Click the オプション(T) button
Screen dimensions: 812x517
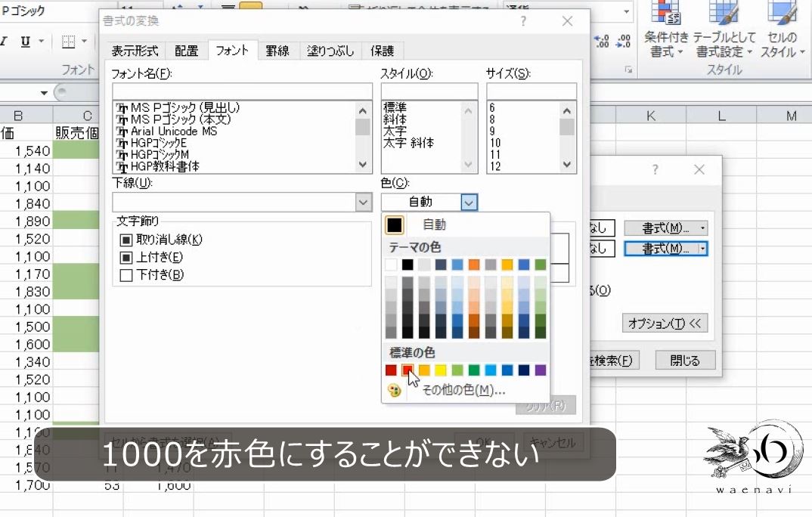click(x=665, y=323)
